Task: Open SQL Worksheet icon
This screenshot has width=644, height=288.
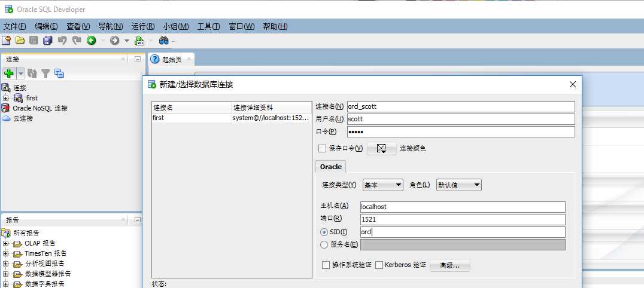Action: click(139, 40)
